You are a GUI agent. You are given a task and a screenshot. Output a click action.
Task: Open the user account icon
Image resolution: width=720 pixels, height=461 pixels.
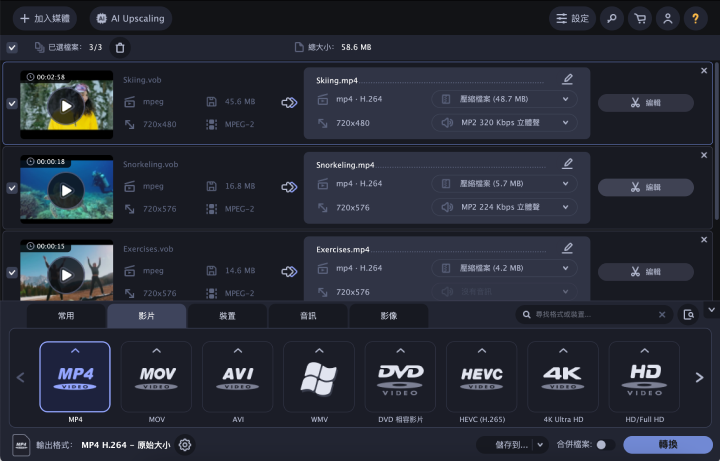point(668,19)
